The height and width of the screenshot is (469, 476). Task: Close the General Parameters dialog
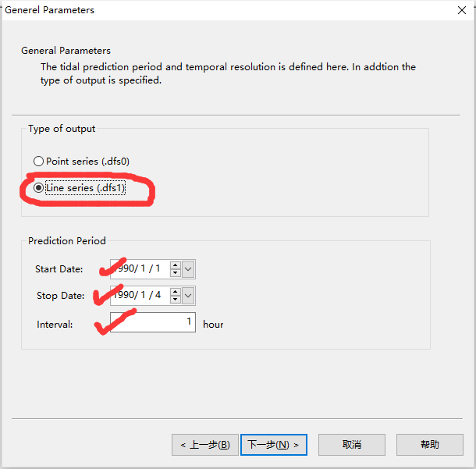pyautogui.click(x=460, y=10)
